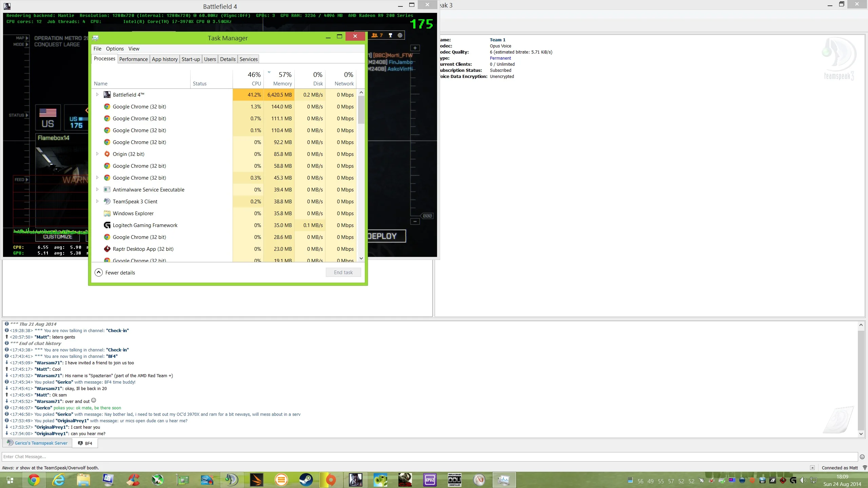Open the File menu in Task Manager
This screenshot has width=868, height=488.
(97, 48)
